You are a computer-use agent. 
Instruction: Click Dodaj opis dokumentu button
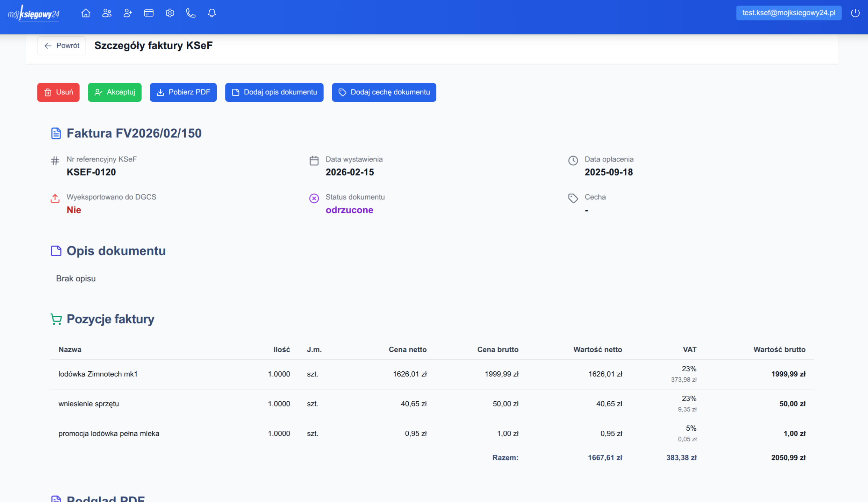274,92
